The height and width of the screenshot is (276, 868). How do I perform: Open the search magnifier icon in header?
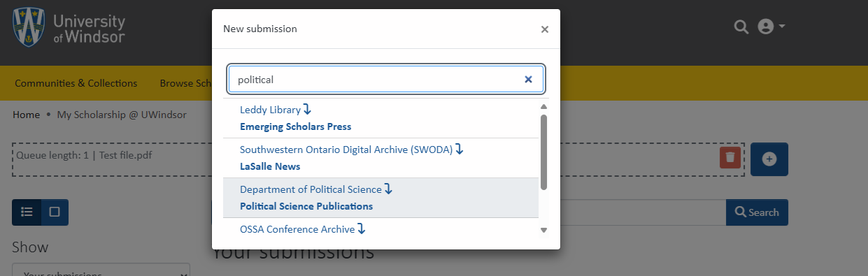741,27
